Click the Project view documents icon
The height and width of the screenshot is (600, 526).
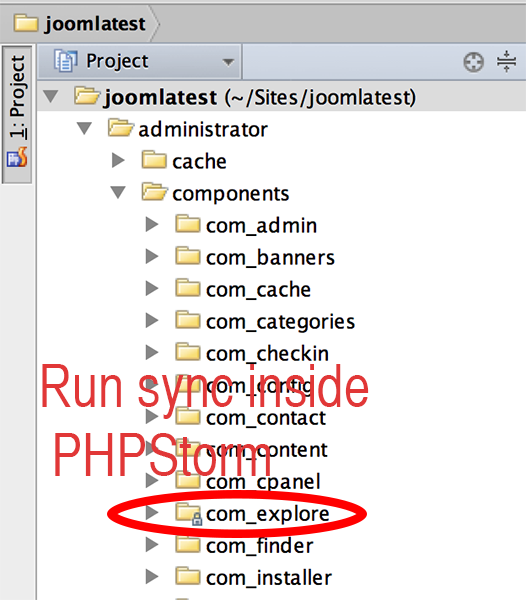coord(65,61)
